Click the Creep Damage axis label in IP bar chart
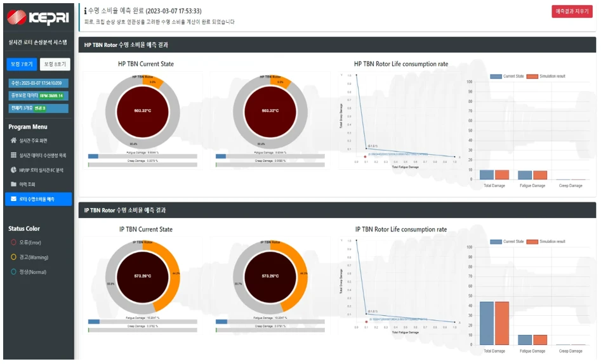 [x=571, y=351]
